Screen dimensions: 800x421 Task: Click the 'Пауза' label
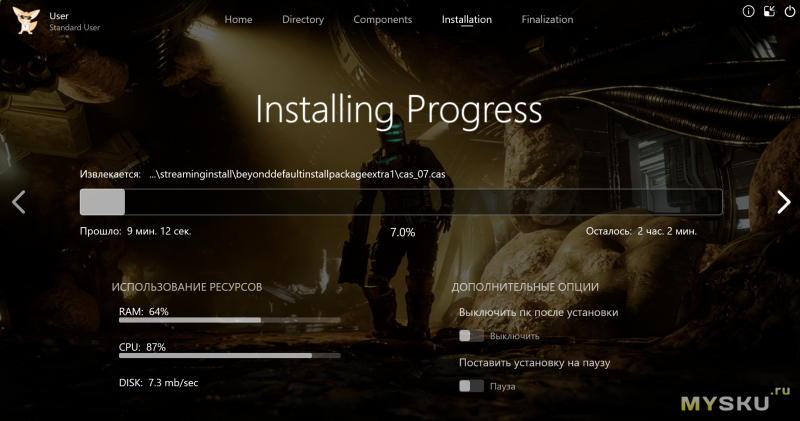coord(503,385)
